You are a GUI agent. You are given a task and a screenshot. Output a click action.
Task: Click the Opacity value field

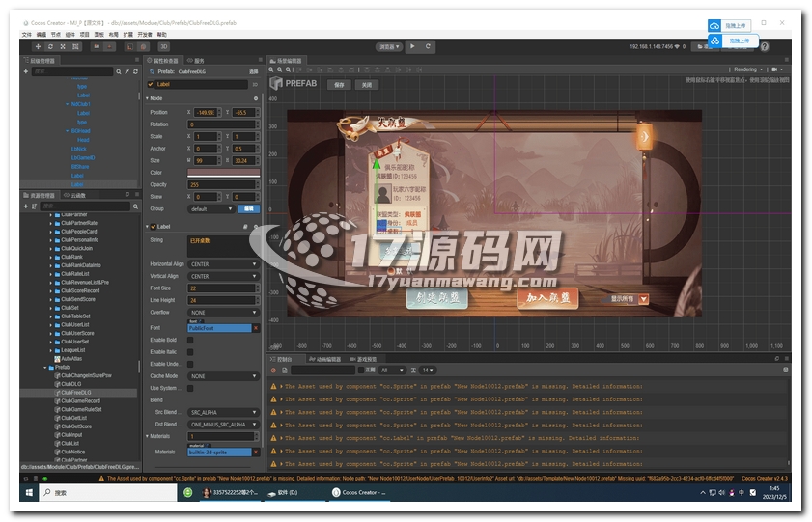point(223,184)
